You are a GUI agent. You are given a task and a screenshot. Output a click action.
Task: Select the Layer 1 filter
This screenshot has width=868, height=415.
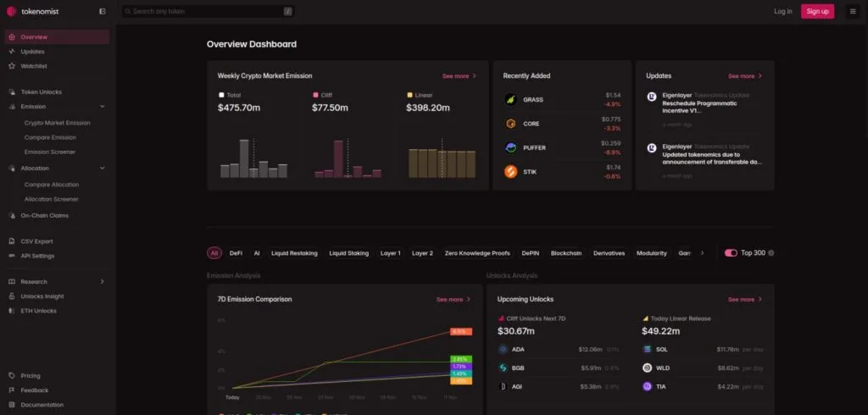tap(390, 253)
